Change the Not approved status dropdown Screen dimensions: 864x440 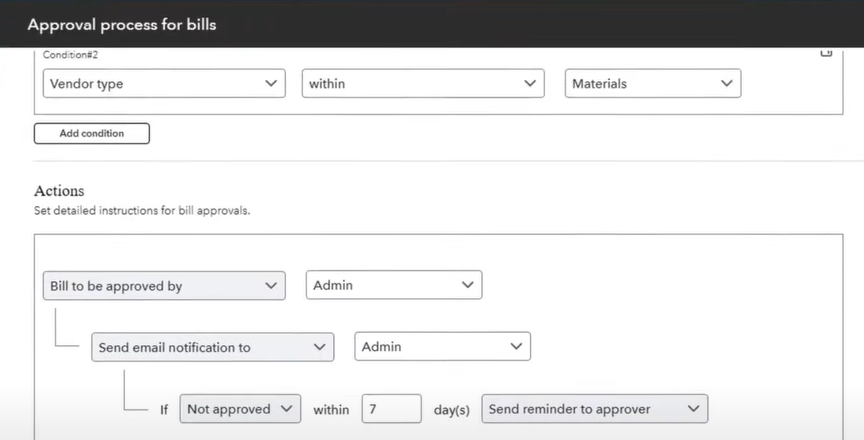click(240, 409)
